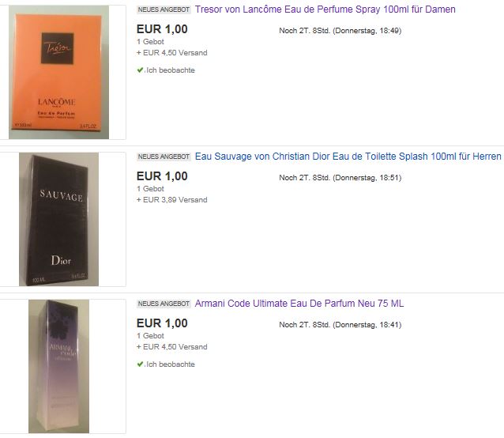Click the black Dior Sauvage product thumbnail

58,219
